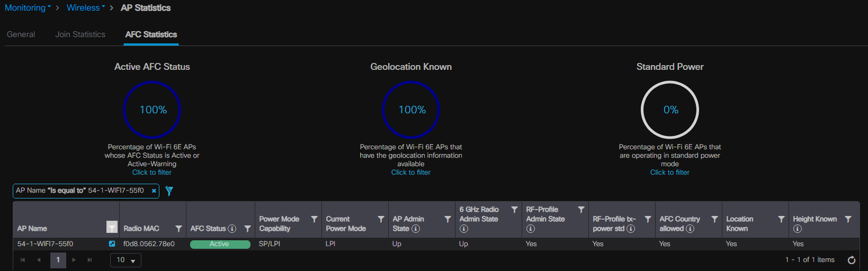The height and width of the screenshot is (271, 868).
Task: Select page 1 in pagination
Action: point(58,260)
